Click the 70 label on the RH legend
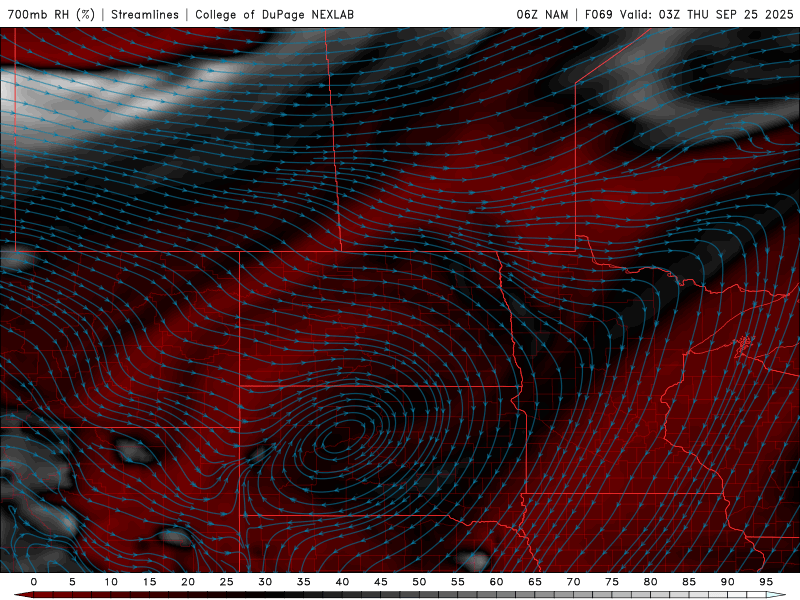 tap(573, 582)
